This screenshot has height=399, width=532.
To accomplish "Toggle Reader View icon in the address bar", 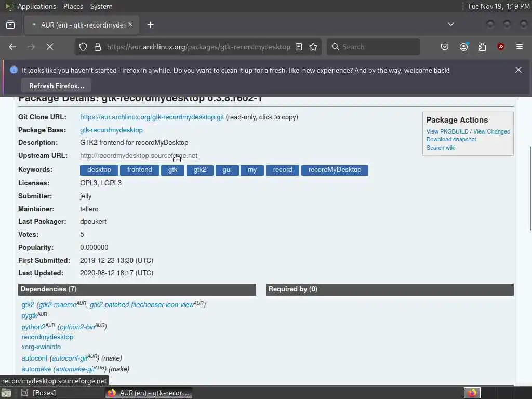I will coord(299,47).
